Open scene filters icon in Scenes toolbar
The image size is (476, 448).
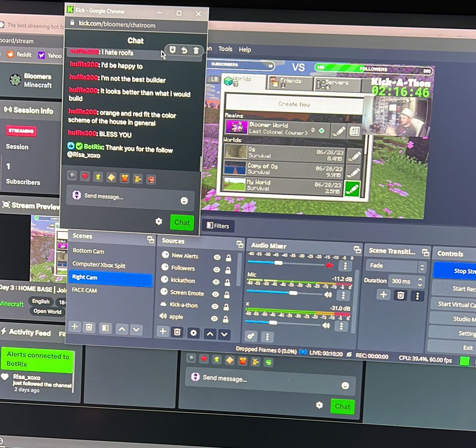pos(105,328)
